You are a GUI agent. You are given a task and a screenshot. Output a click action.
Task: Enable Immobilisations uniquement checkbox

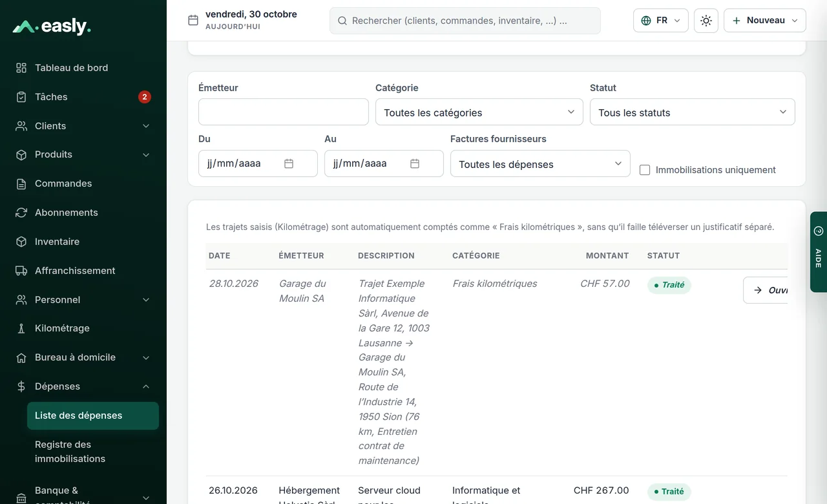coord(645,170)
